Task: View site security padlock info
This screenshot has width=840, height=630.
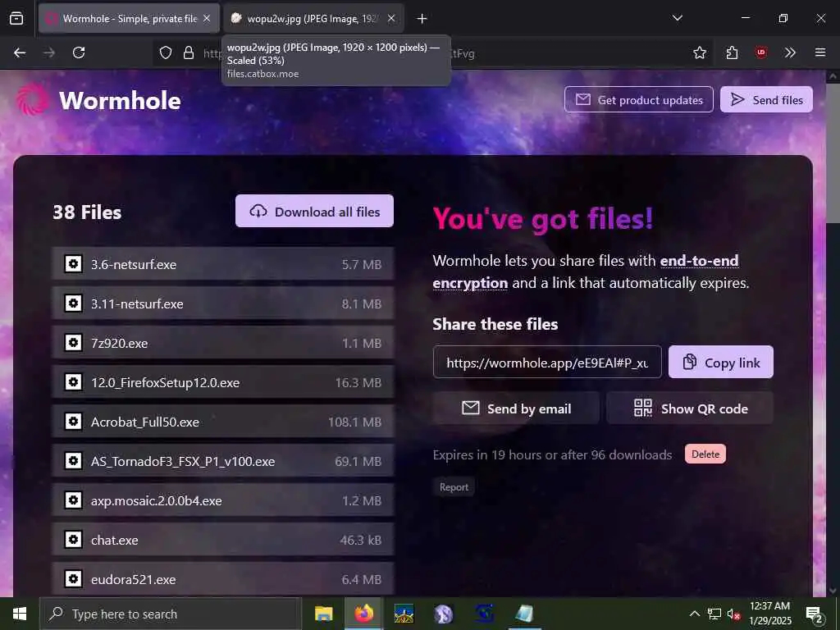Action: pos(189,52)
